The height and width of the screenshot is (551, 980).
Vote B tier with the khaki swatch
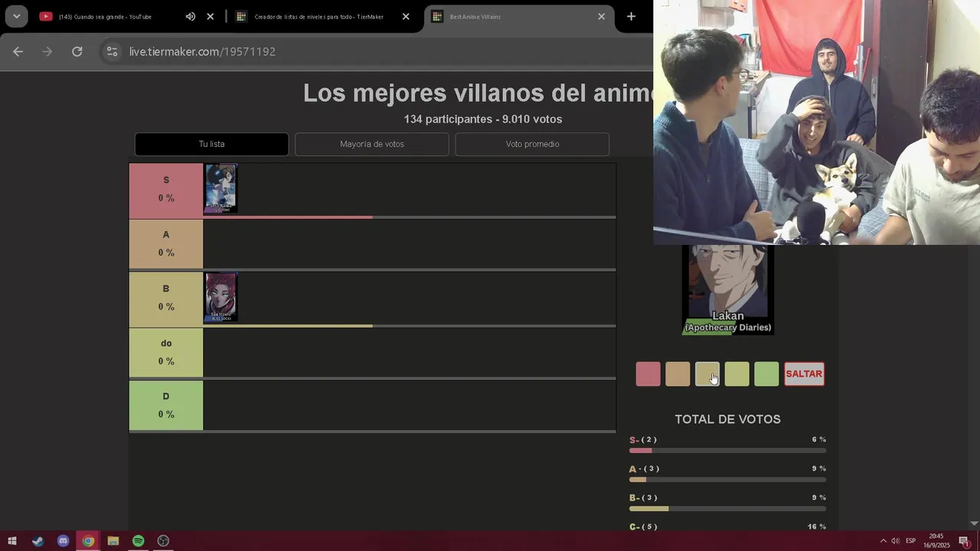707,374
